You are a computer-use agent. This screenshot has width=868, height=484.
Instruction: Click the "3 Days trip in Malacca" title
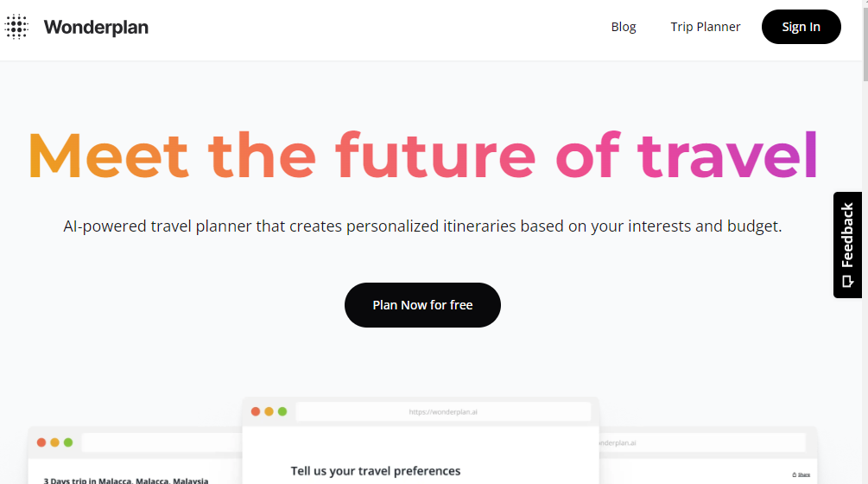(x=126, y=480)
